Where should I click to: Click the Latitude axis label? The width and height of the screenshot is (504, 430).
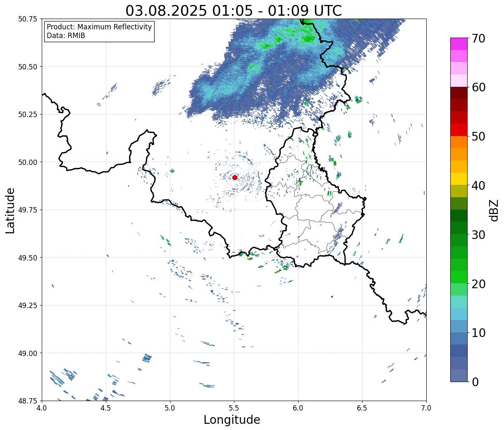10,210
